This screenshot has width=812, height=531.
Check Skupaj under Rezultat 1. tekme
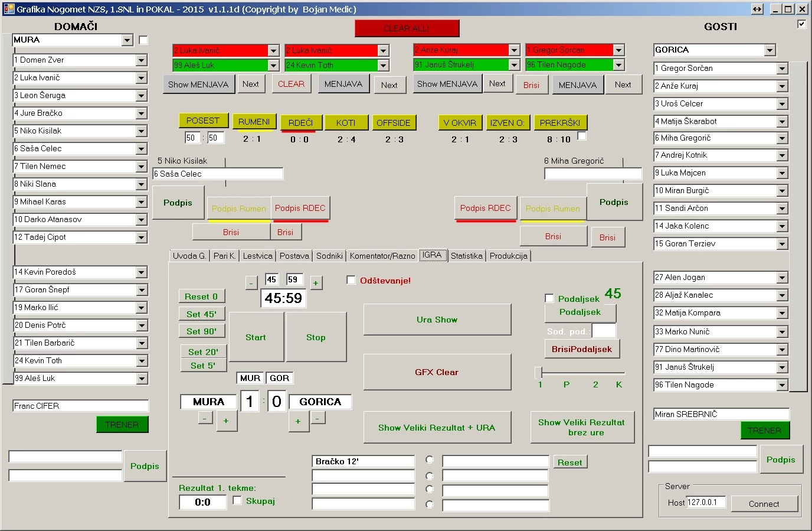[237, 500]
